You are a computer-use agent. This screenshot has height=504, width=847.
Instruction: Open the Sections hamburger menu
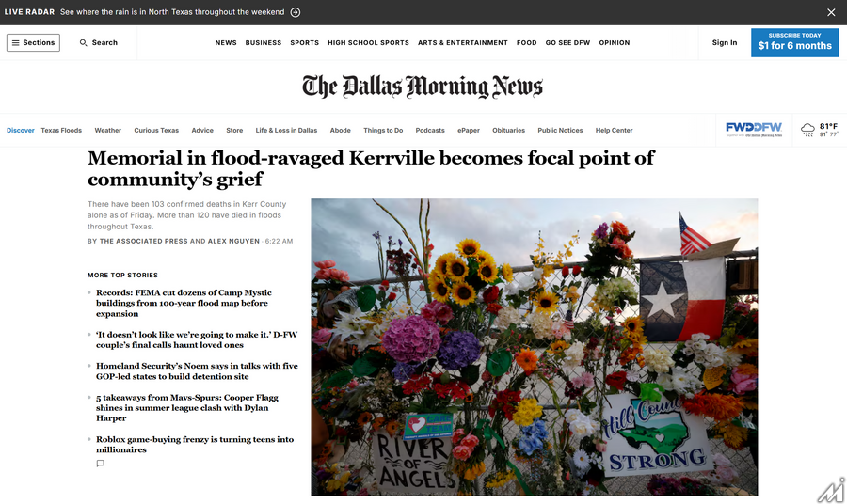click(x=33, y=42)
